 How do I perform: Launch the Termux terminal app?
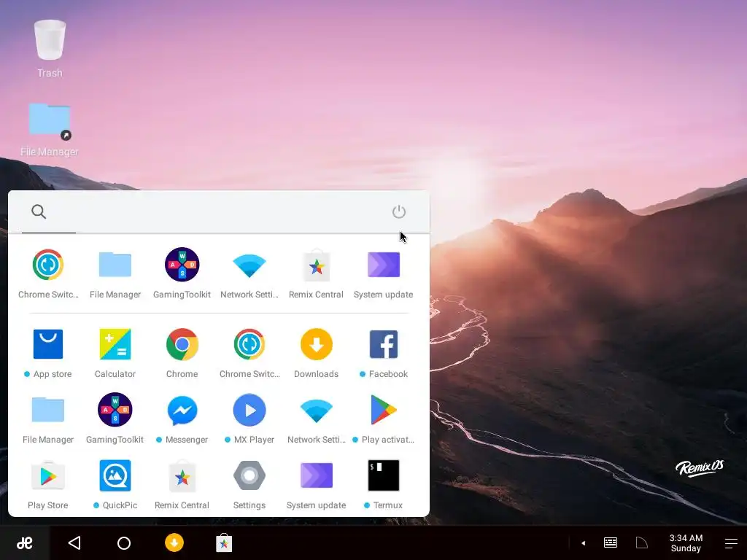(x=384, y=484)
